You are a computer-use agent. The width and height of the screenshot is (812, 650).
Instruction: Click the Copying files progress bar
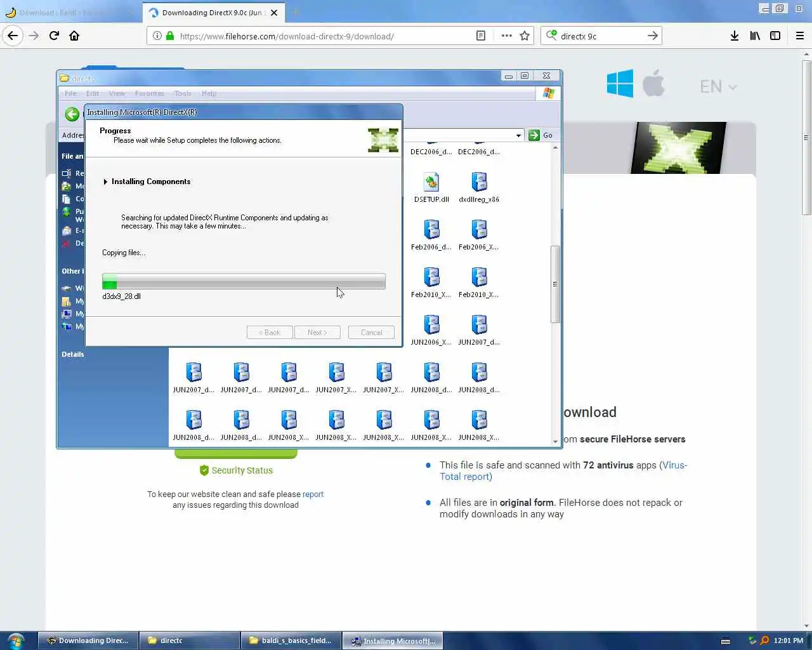[244, 281]
